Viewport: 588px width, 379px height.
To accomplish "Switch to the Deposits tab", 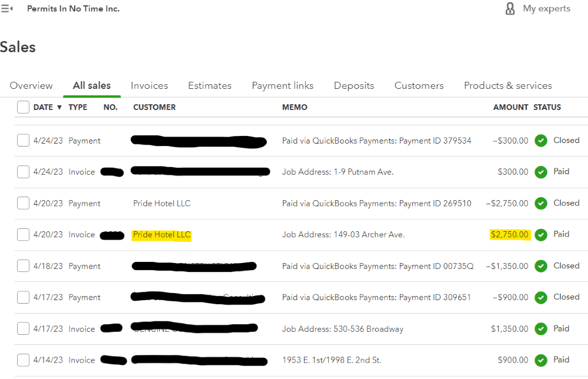I will pos(353,85).
